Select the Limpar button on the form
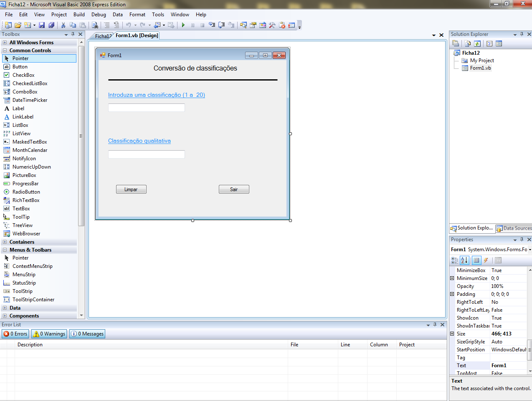532x401 pixels. (131, 189)
